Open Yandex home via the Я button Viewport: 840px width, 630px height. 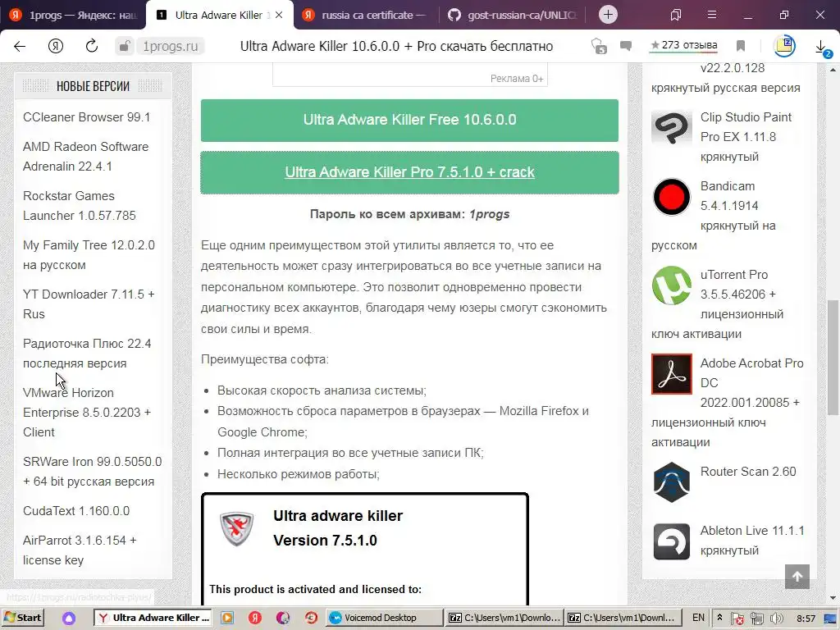[56, 46]
